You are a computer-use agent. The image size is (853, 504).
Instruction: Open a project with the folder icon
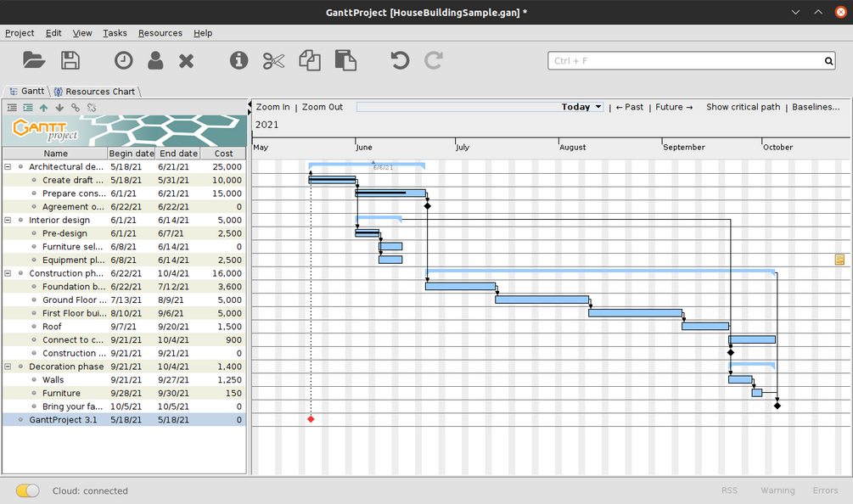(34, 60)
